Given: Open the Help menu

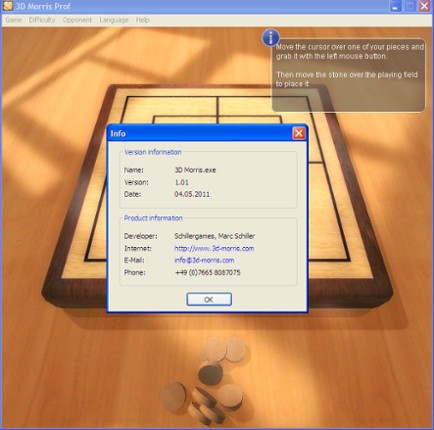Looking at the screenshot, I should (142, 20).
